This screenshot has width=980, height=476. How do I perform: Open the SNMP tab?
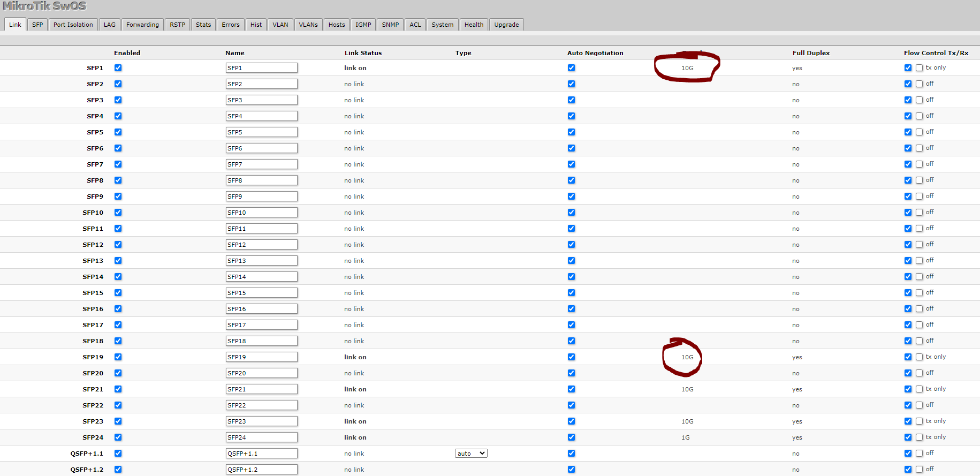tap(390, 25)
